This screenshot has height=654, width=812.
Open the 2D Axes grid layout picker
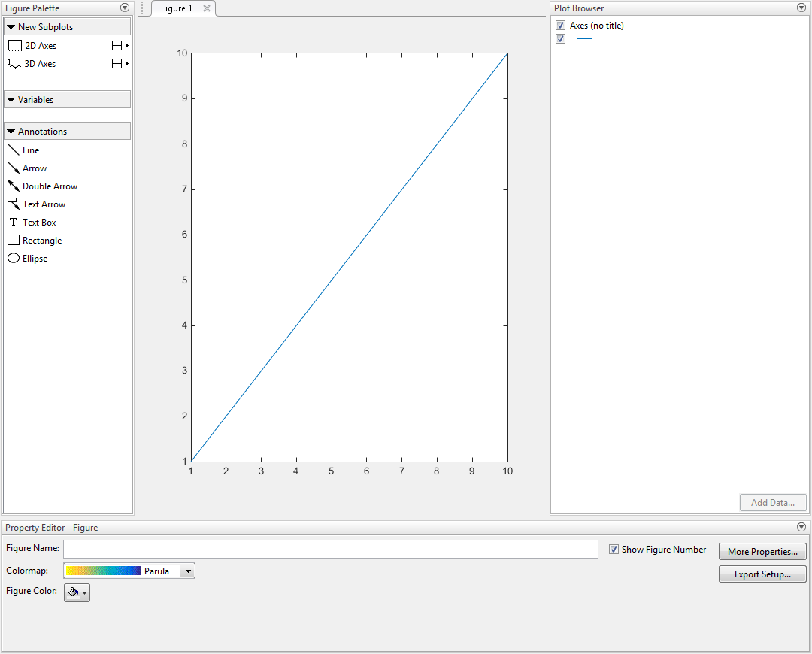(117, 46)
